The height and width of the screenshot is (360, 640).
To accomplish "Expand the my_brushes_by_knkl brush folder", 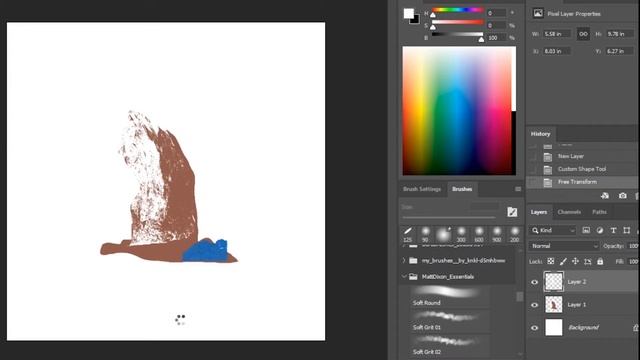I will pos(404,260).
